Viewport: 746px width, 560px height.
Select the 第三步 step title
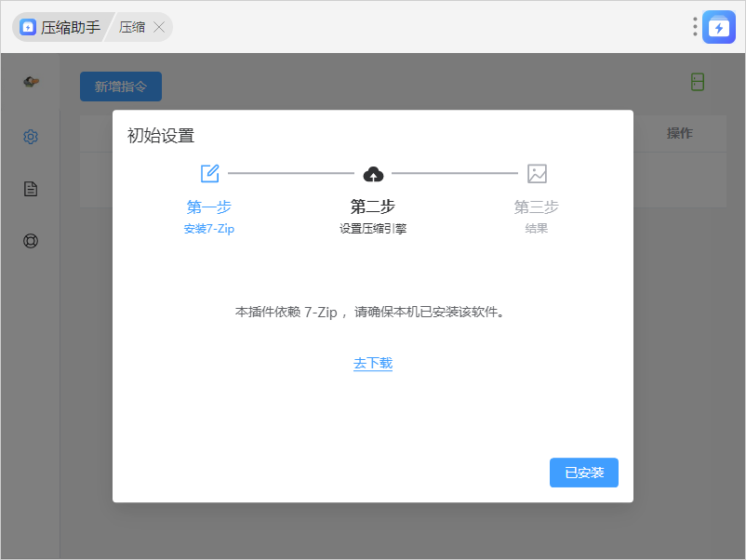(x=537, y=207)
